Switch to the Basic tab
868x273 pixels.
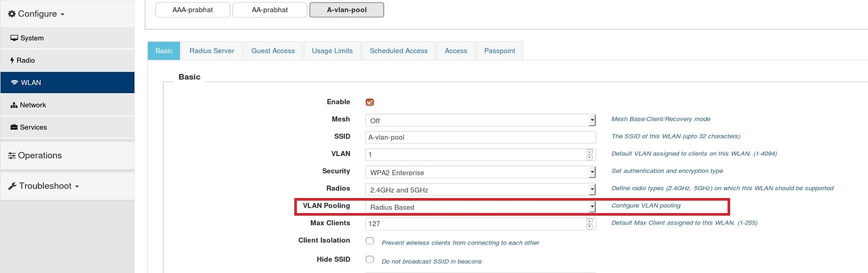164,51
